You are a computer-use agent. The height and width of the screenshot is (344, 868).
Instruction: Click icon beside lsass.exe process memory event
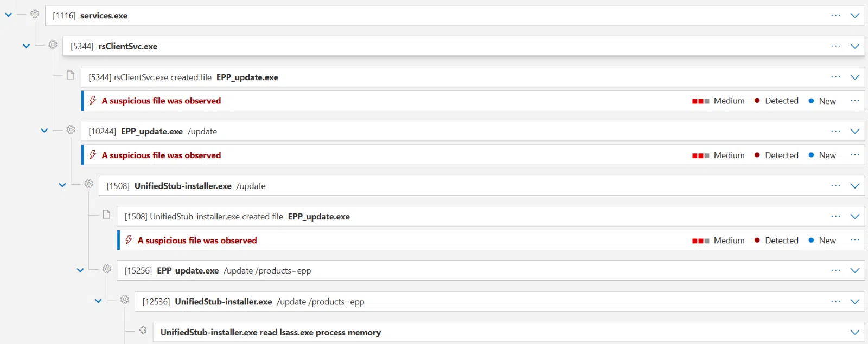[143, 330]
